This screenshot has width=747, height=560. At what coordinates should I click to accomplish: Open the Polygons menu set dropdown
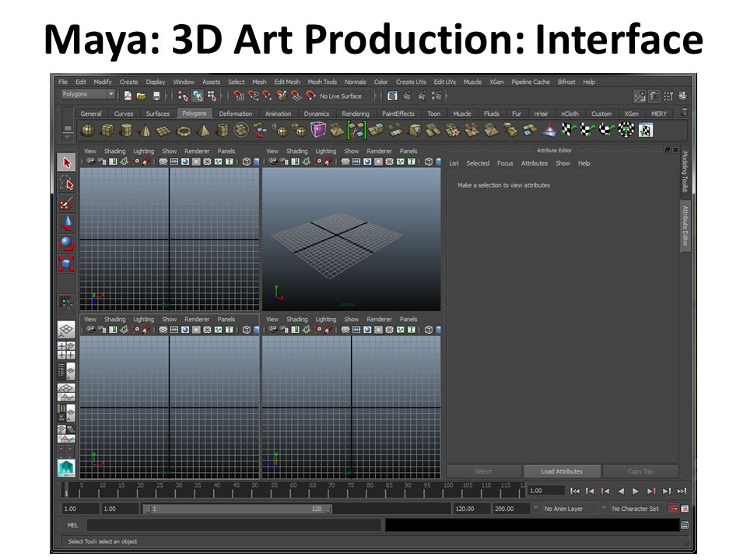pyautogui.click(x=88, y=94)
